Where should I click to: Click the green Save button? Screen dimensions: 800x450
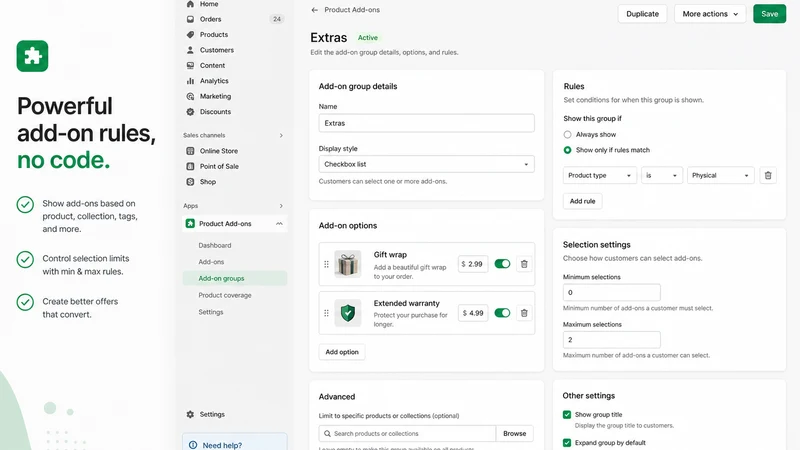coord(769,14)
